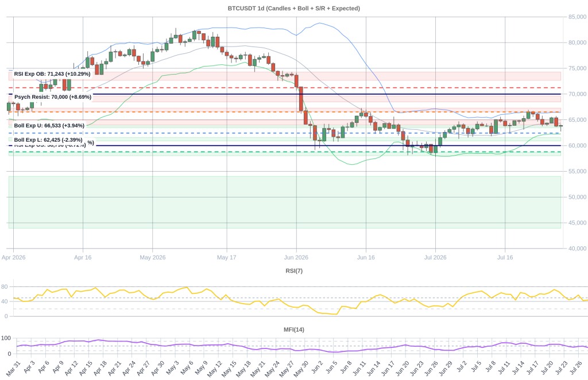Click the 40,000 price axis label
Screen dimensions: 588x380
coord(577,249)
